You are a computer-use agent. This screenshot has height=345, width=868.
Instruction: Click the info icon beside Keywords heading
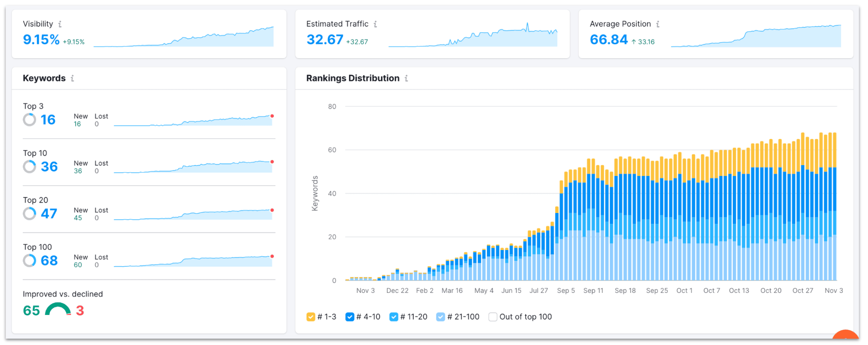point(72,78)
